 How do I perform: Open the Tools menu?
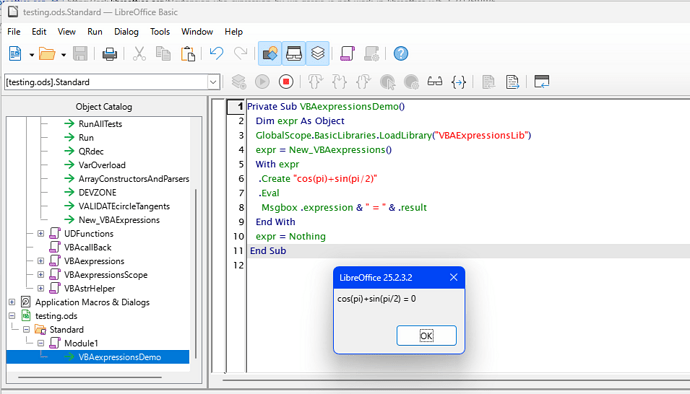pyautogui.click(x=160, y=32)
